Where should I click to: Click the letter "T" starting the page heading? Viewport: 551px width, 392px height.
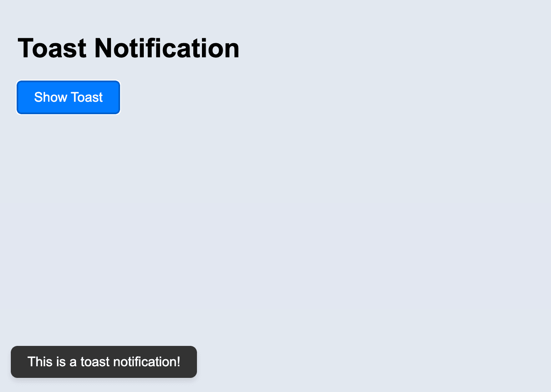[26, 48]
